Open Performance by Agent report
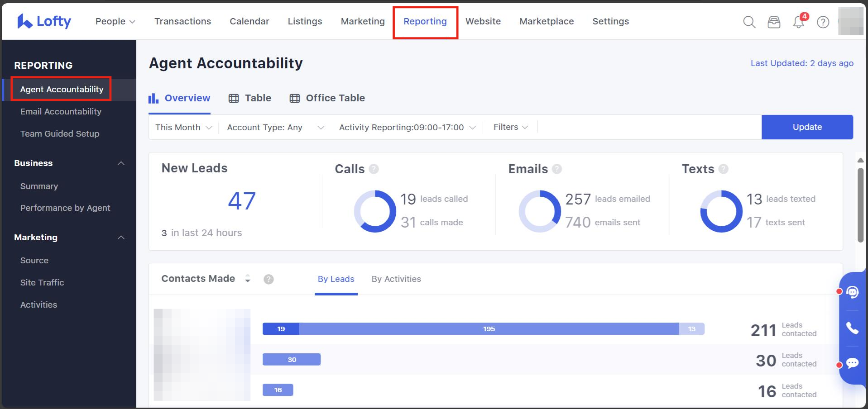Image resolution: width=868 pixels, height=409 pixels. click(x=65, y=208)
